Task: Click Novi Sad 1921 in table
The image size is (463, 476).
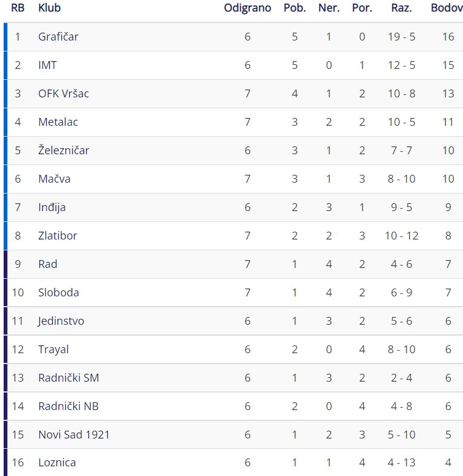Action: point(74,435)
